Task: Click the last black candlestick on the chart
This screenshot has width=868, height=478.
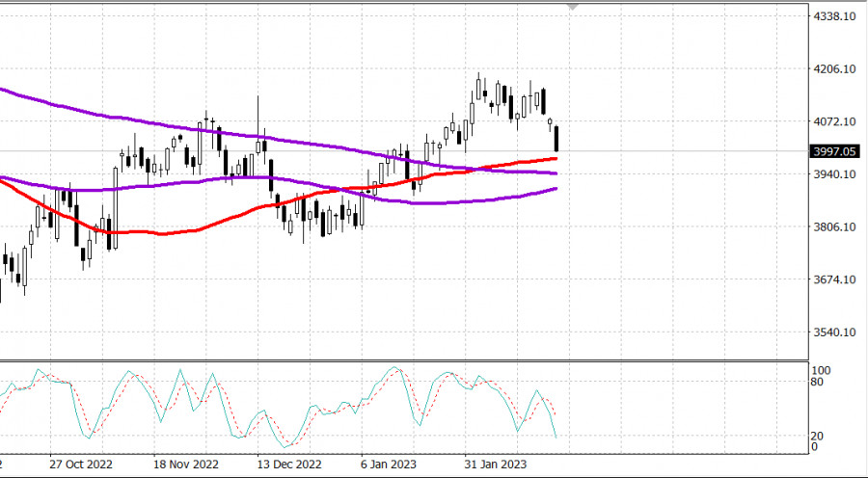Action: click(556, 138)
